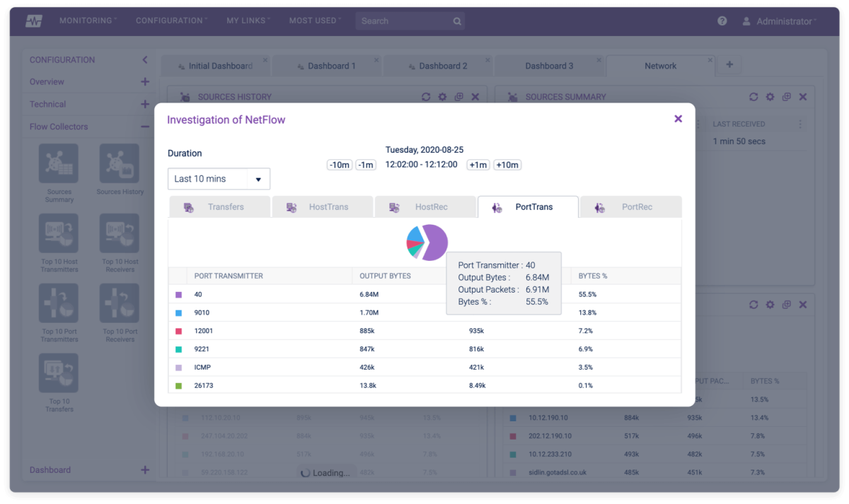Select the Top 10 Port Receivers icon

[119, 303]
